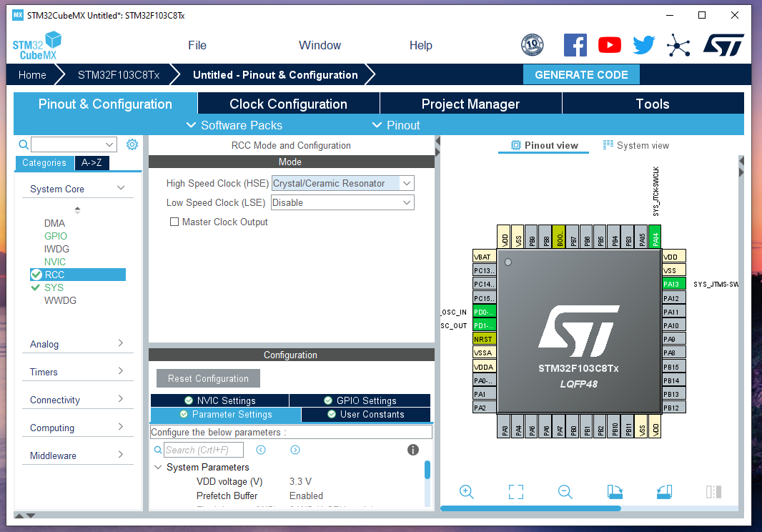The image size is (762, 532).
Task: Open the Software Packs dropdown
Action: coord(234,125)
